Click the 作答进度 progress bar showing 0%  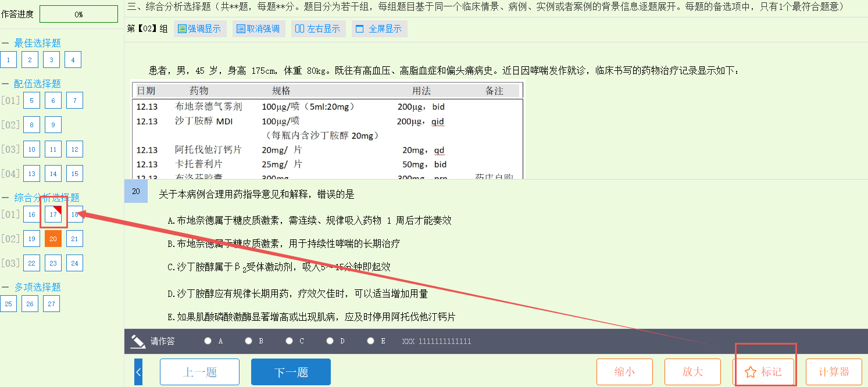pyautogui.click(x=78, y=15)
